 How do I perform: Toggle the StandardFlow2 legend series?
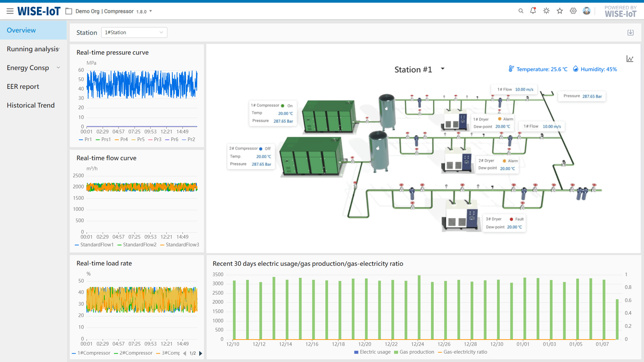pos(137,245)
